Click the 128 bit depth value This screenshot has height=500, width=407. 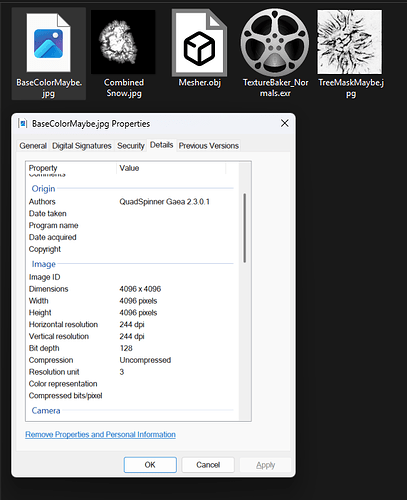coord(126,348)
